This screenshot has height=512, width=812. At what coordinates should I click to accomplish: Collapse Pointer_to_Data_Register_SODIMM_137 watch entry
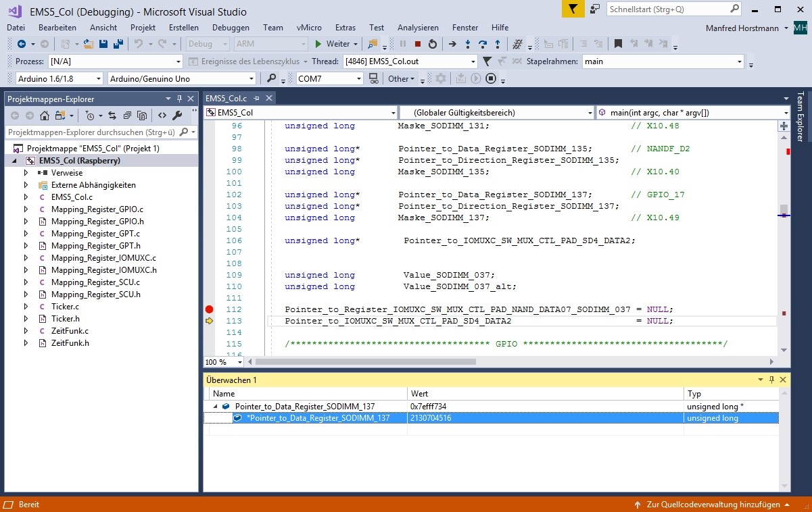pos(216,407)
